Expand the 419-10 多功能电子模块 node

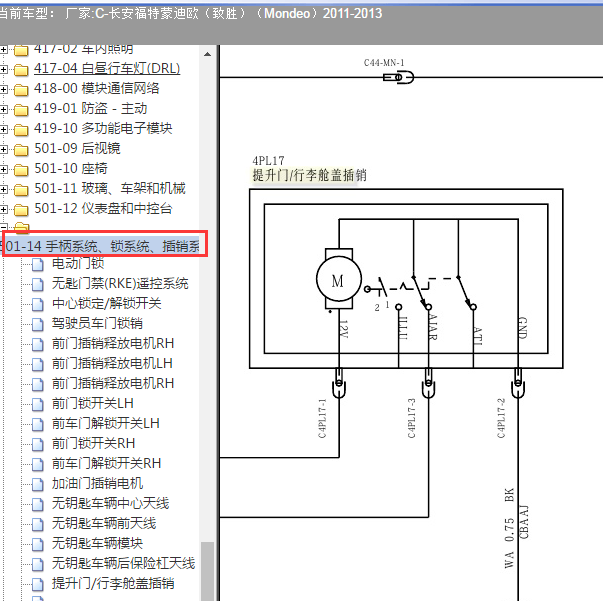[x=3, y=130]
